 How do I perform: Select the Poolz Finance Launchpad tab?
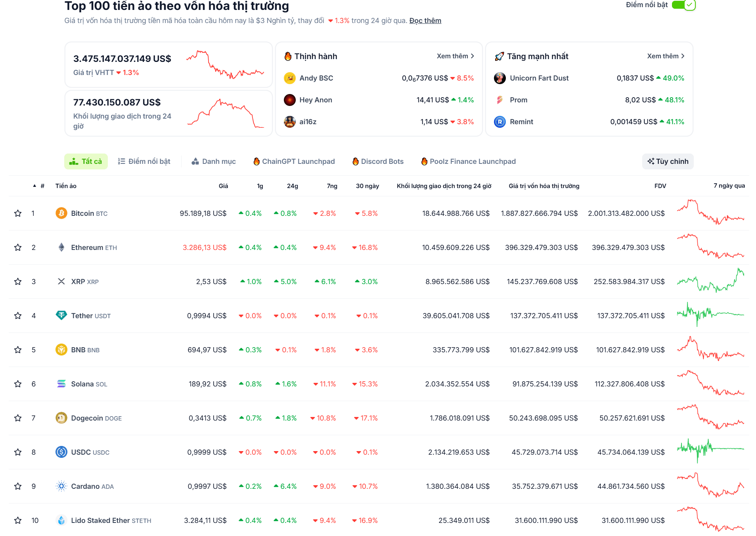[469, 161]
